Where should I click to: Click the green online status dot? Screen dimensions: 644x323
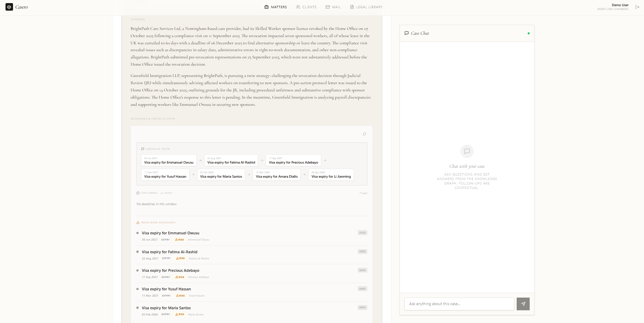pos(529,33)
